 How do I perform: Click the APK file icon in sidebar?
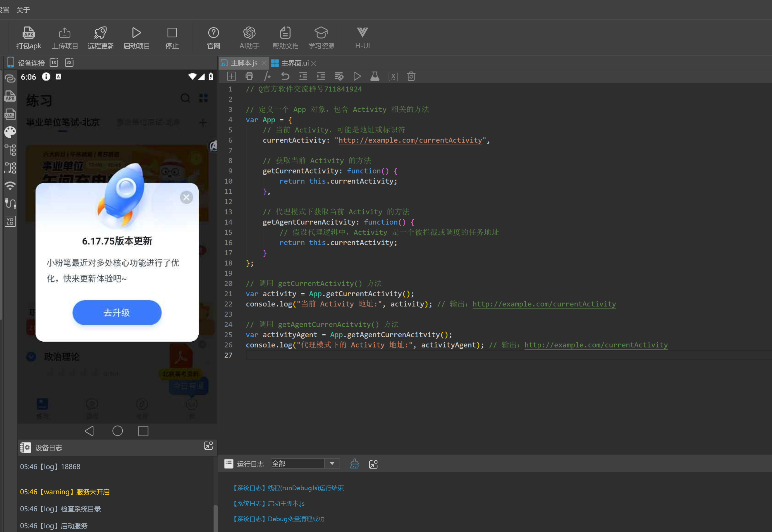10,96
